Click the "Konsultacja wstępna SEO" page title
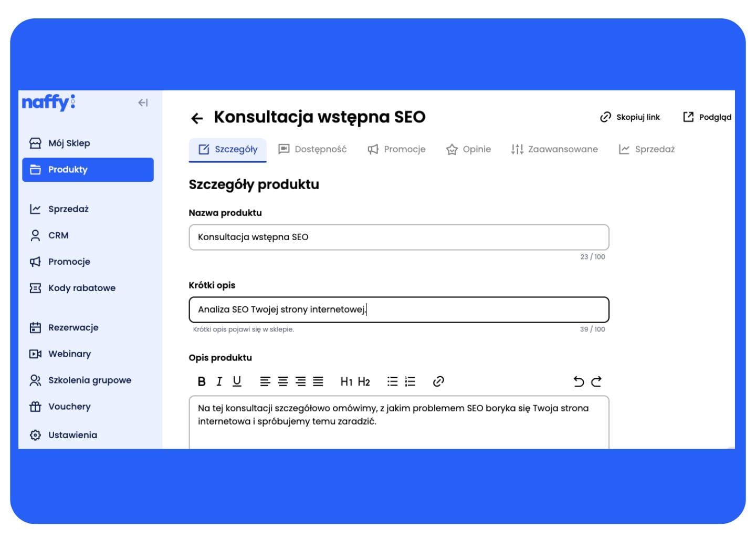The height and width of the screenshot is (538, 756). [320, 117]
